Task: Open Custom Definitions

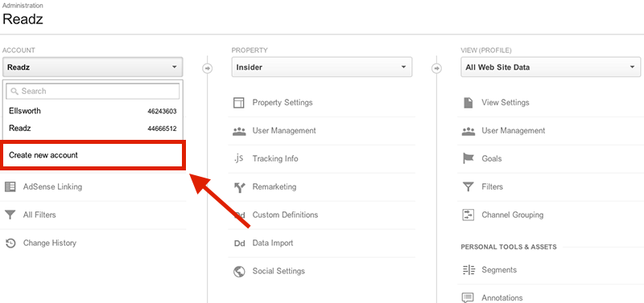Action: [x=285, y=215]
